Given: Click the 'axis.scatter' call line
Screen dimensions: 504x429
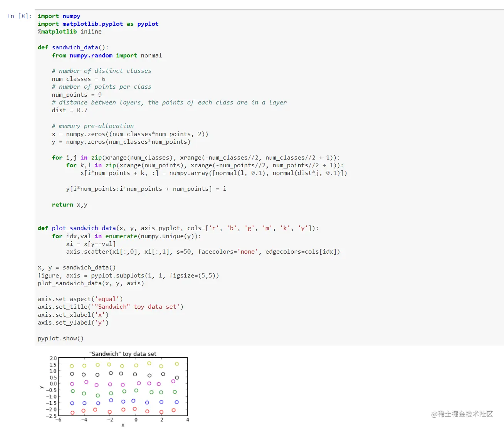Looking at the screenshot, I should (203, 252).
